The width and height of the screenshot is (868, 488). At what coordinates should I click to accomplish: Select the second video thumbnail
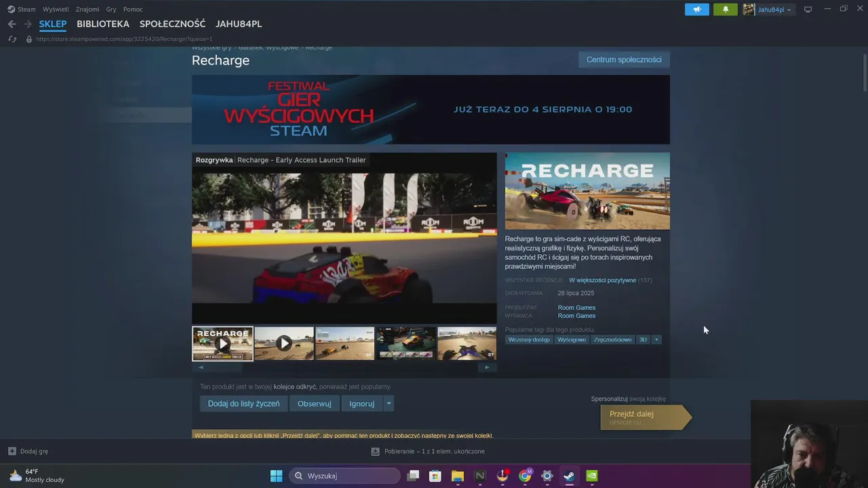[283, 344]
